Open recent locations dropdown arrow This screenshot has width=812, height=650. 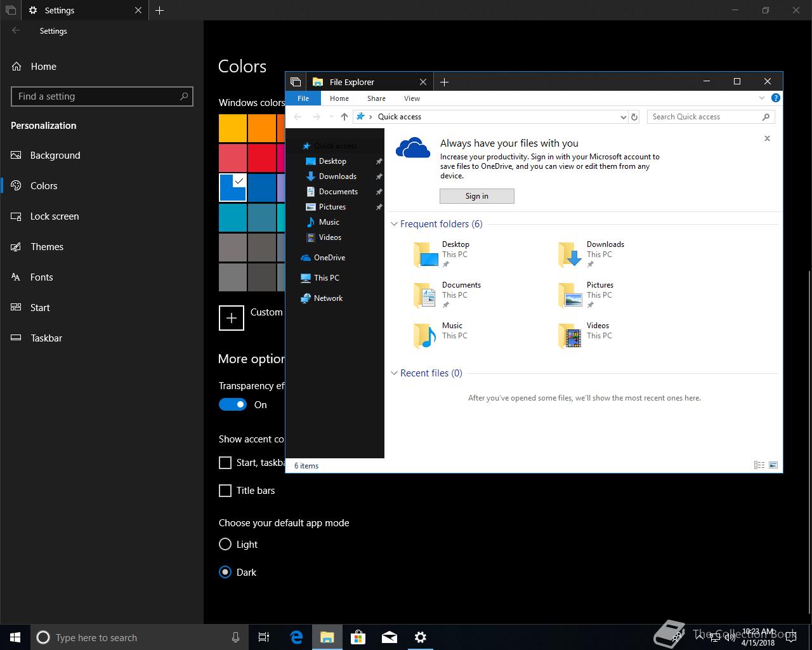click(x=331, y=117)
